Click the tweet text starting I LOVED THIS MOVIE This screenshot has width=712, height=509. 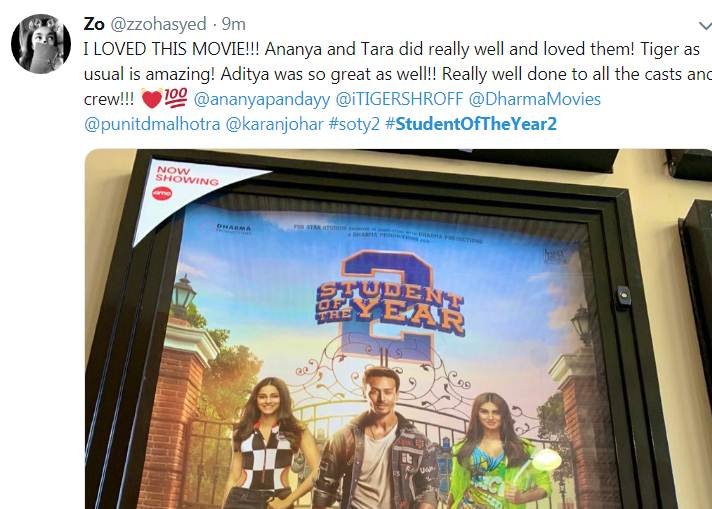coord(393,74)
